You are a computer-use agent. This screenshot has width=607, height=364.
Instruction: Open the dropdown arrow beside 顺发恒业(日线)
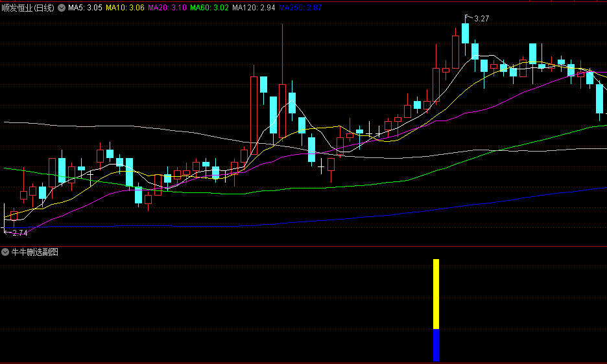[x=62, y=8]
